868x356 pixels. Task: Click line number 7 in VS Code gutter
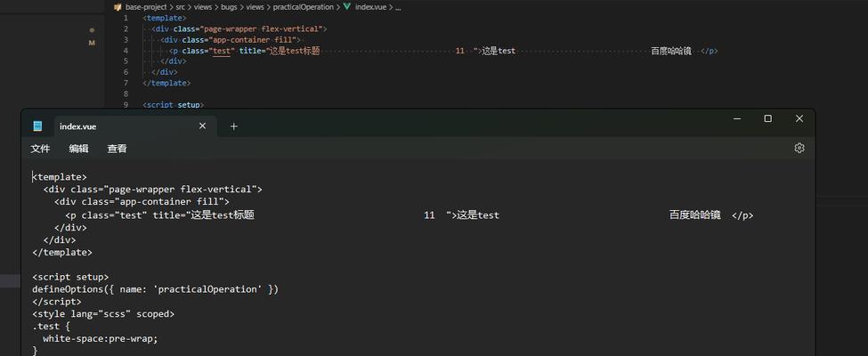[x=126, y=83]
